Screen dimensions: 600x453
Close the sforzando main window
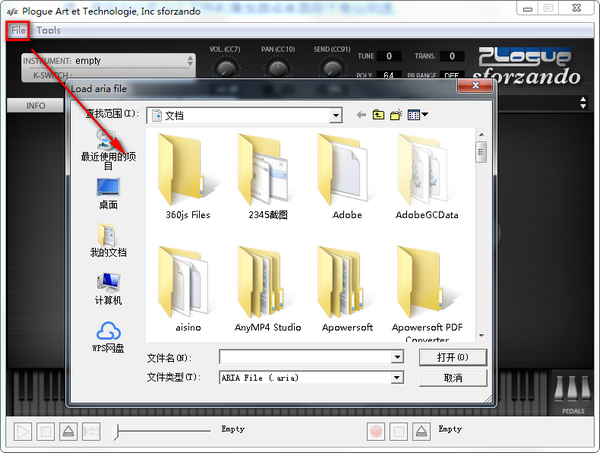(x=577, y=8)
